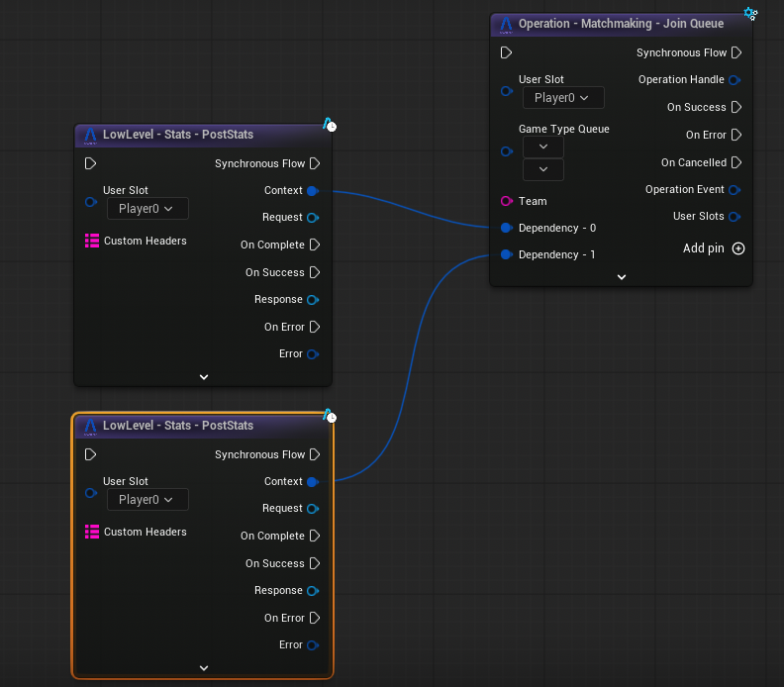The width and height of the screenshot is (784, 687).
Task: Click Context output pin wired to Dependency - 0
Action: click(313, 190)
